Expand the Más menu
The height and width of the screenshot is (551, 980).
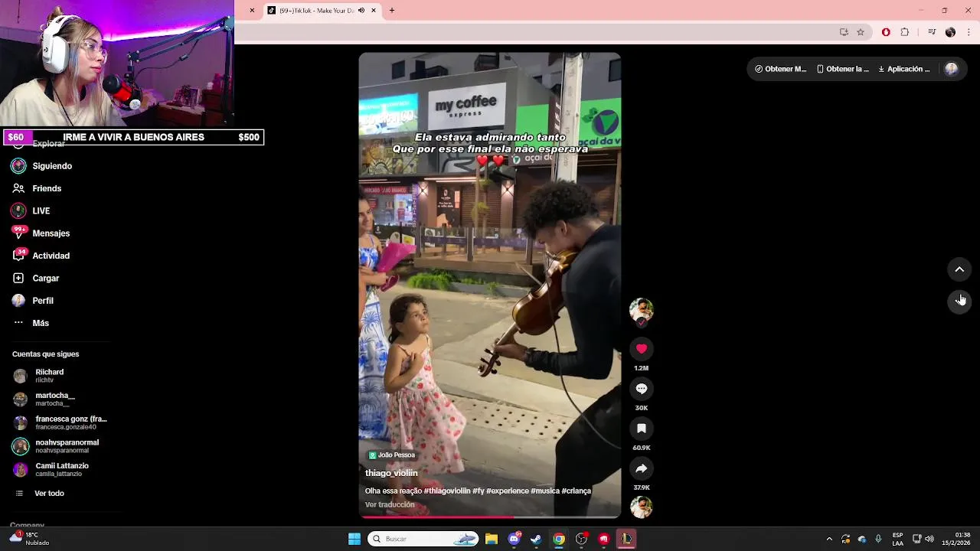(31, 323)
